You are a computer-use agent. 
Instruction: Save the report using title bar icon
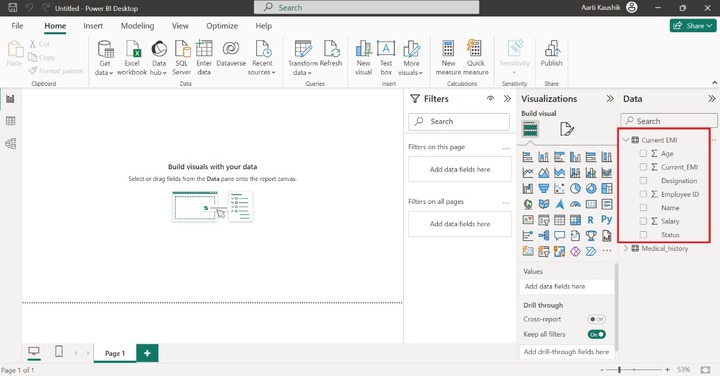click(12, 8)
